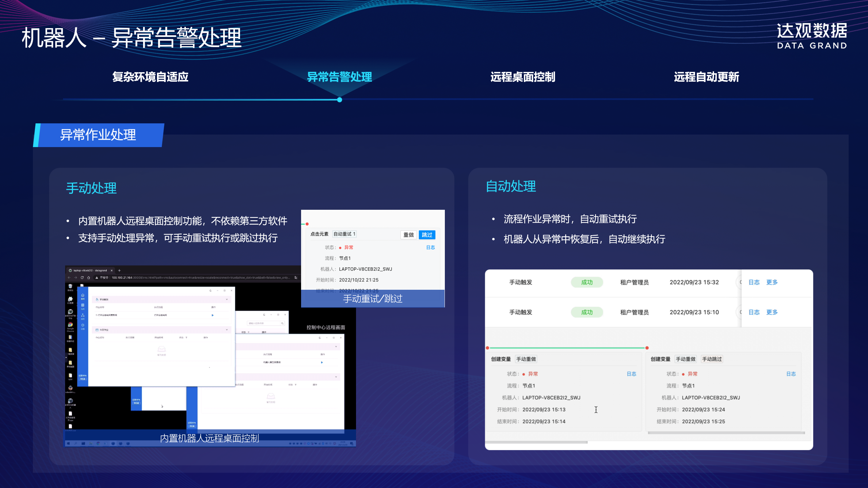Collapse the 手动触发 section chevron
The image size is (868, 488).
227,299
